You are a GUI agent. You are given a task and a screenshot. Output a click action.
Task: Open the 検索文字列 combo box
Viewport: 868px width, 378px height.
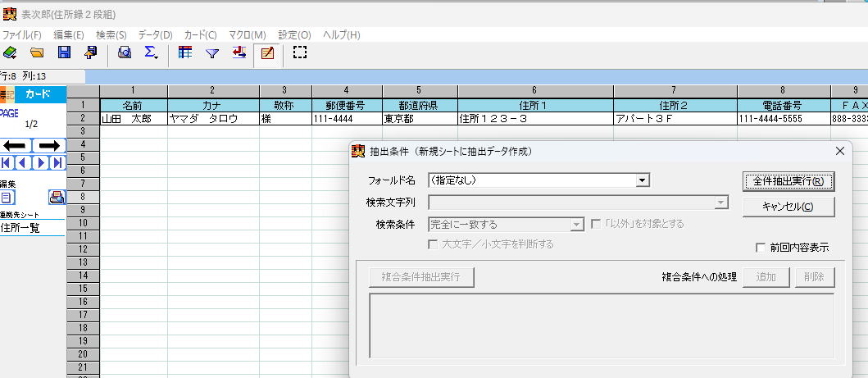[x=721, y=203]
